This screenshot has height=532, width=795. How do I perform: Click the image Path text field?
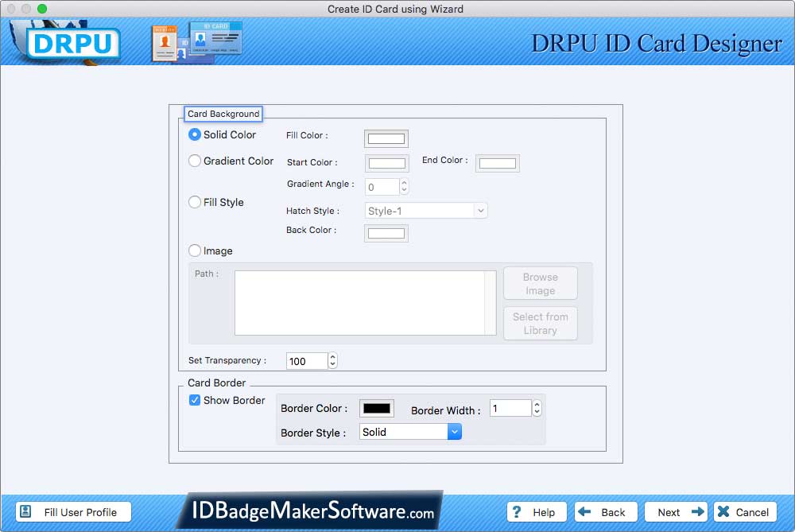(x=365, y=303)
